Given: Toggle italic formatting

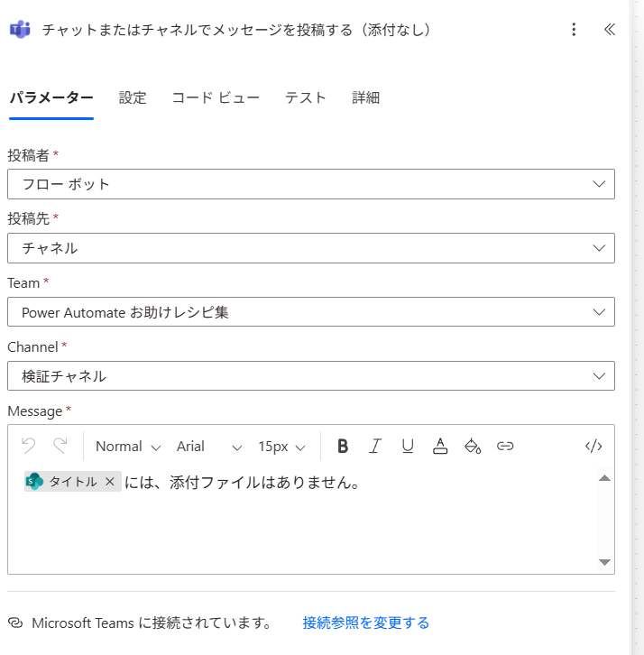Looking at the screenshot, I should point(375,446).
